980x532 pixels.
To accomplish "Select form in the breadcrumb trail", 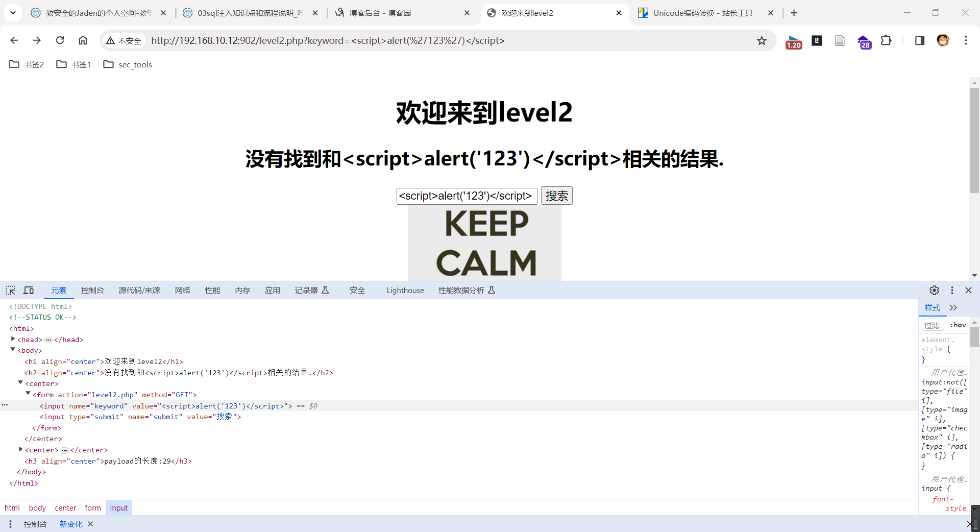I will pos(93,508).
